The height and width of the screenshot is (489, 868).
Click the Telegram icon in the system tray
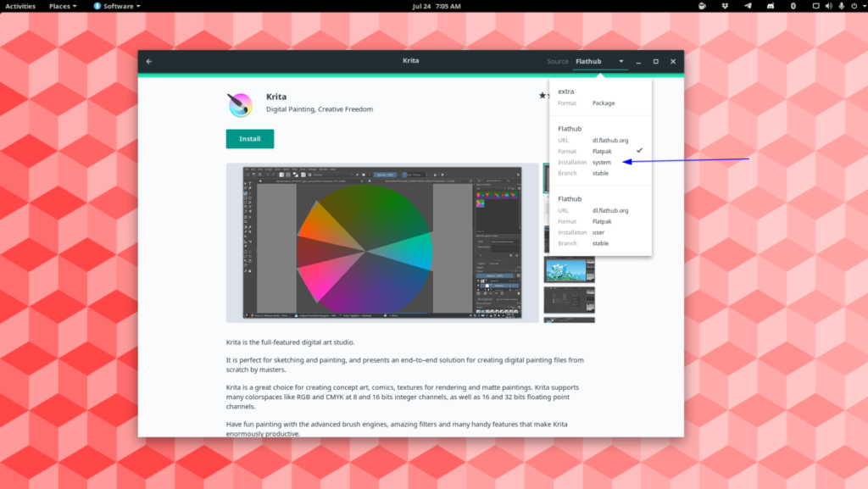[x=748, y=6]
